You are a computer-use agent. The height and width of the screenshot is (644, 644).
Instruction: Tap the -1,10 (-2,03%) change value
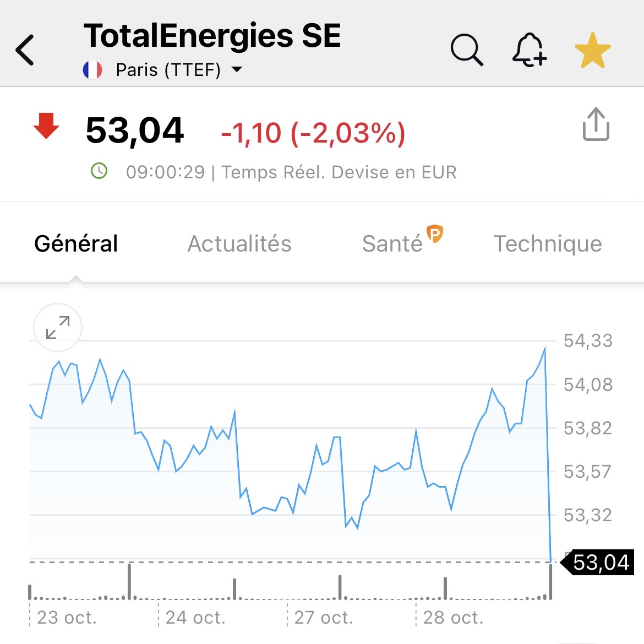tap(313, 133)
